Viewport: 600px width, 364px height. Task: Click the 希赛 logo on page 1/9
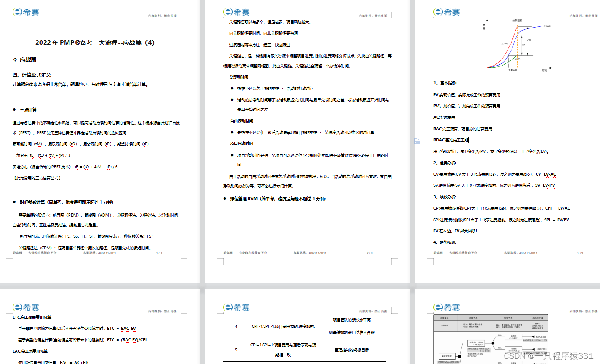coord(26,12)
